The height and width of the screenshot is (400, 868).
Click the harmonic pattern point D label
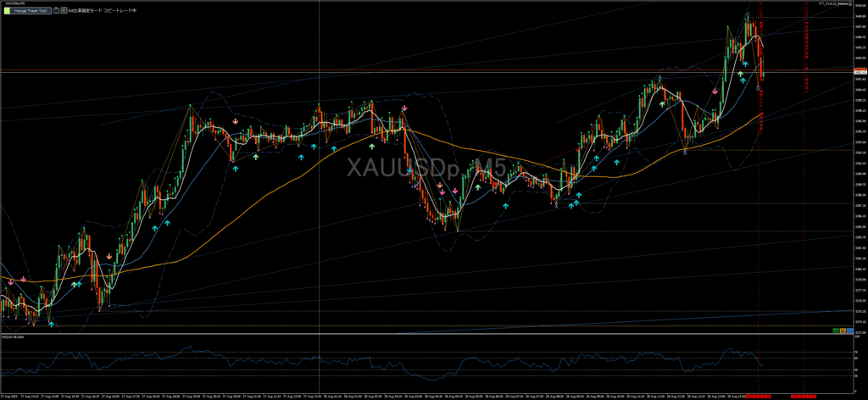coord(758,88)
